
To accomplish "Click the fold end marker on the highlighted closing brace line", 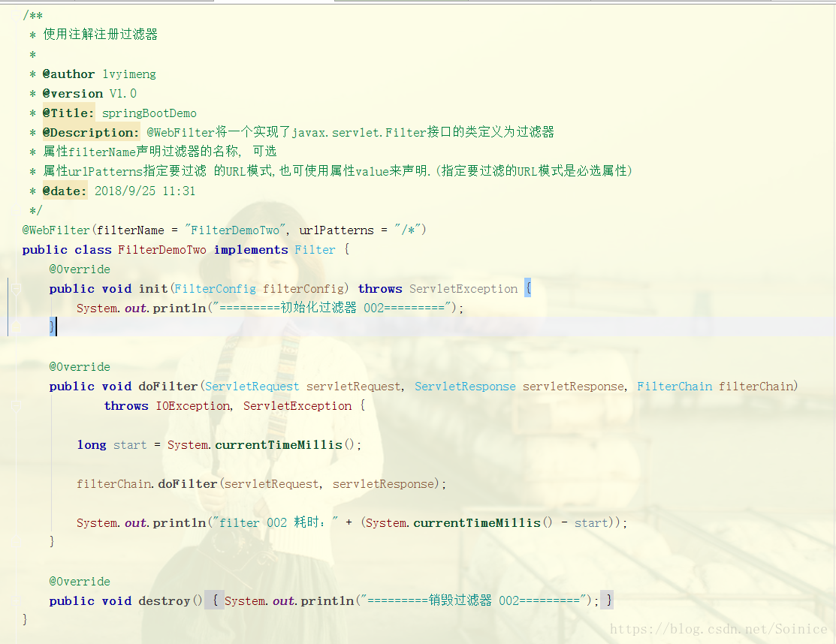I will coord(16,326).
